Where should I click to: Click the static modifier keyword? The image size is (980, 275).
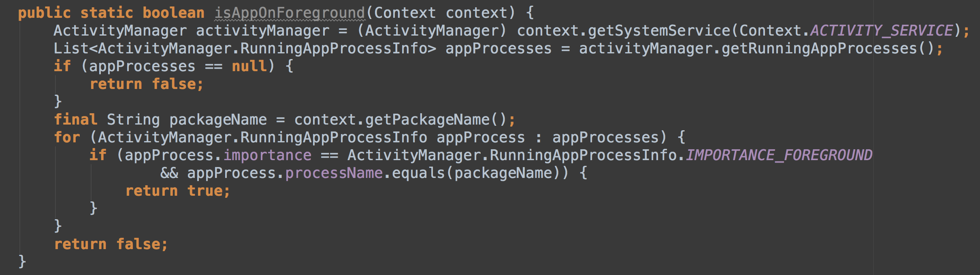[107, 13]
